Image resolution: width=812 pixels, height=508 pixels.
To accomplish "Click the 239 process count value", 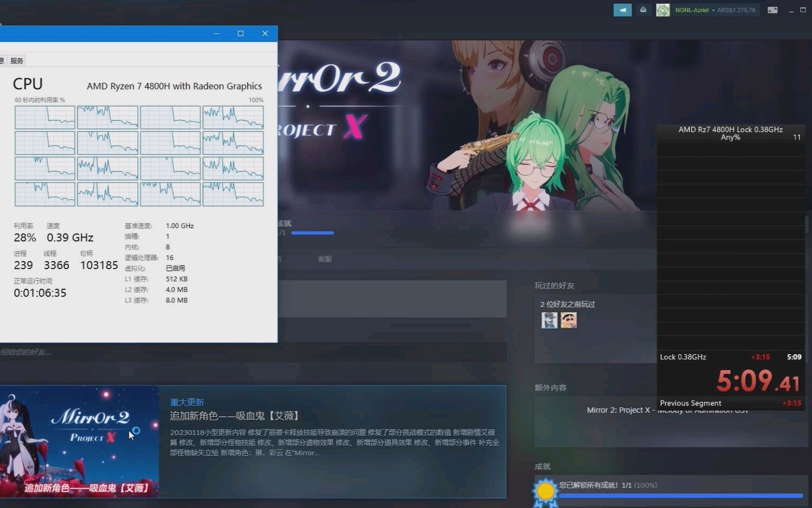I will (23, 265).
